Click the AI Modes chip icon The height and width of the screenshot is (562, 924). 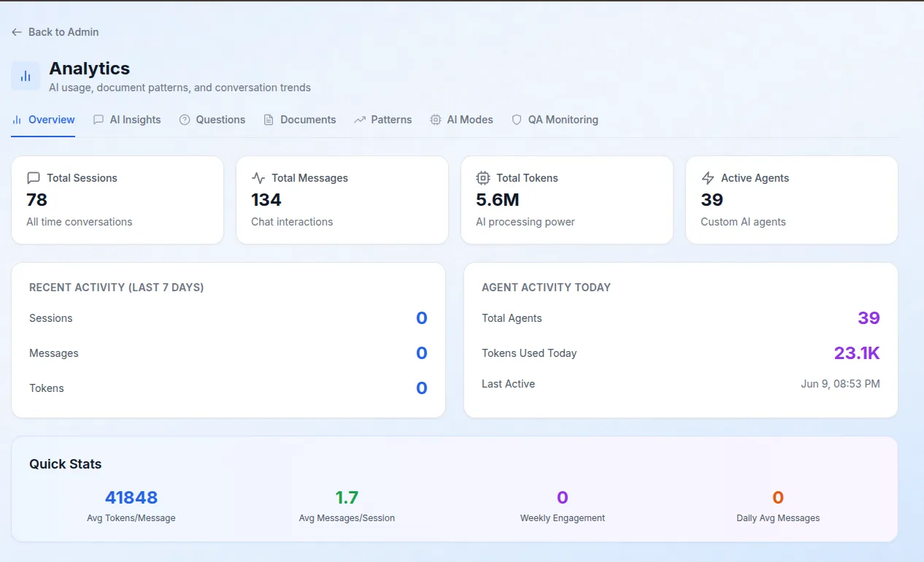pyautogui.click(x=436, y=120)
